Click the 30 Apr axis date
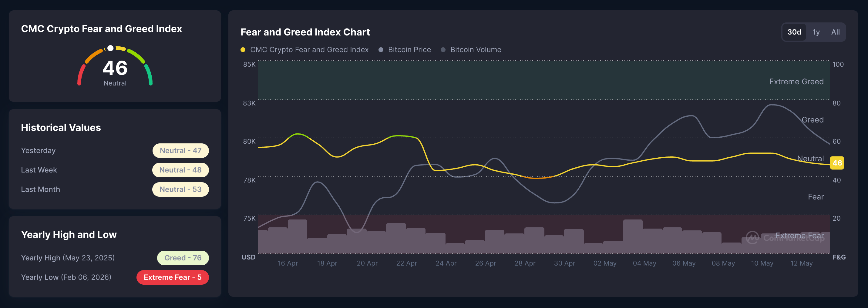This screenshot has height=308, width=868. point(564,263)
